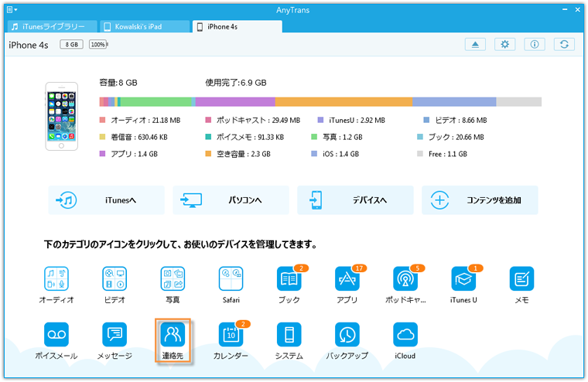Open the 写真 photos category
The image size is (588, 382).
(173, 278)
